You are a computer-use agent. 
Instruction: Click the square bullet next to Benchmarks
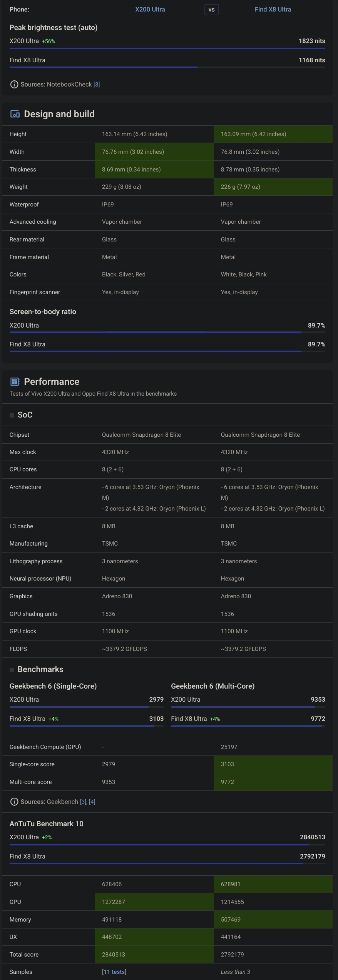tap(12, 669)
